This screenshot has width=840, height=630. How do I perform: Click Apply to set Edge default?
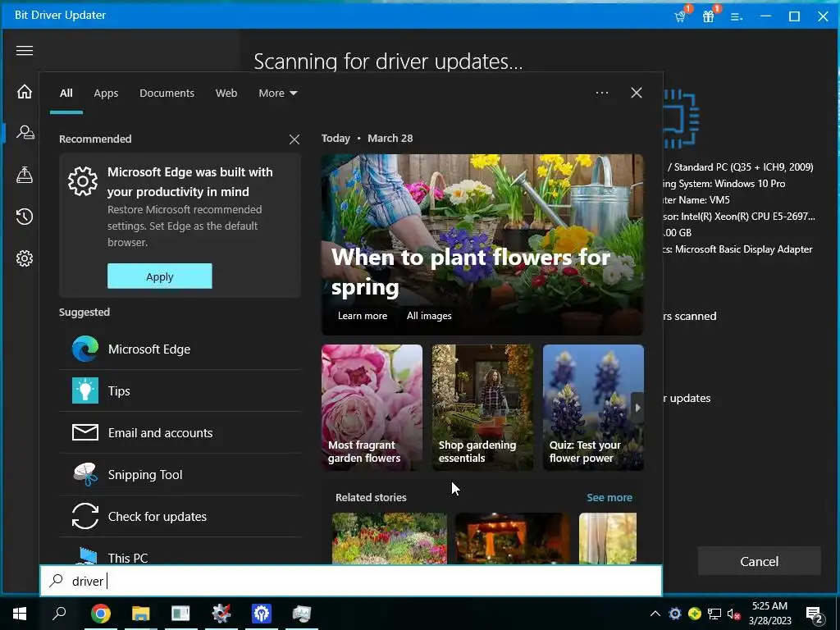click(x=160, y=276)
